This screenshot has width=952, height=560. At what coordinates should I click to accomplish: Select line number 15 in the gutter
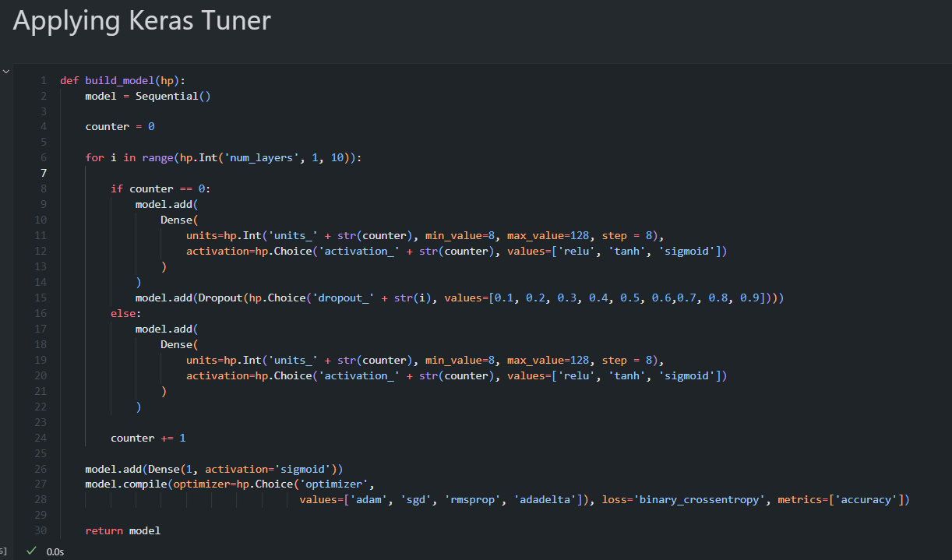[41, 298]
